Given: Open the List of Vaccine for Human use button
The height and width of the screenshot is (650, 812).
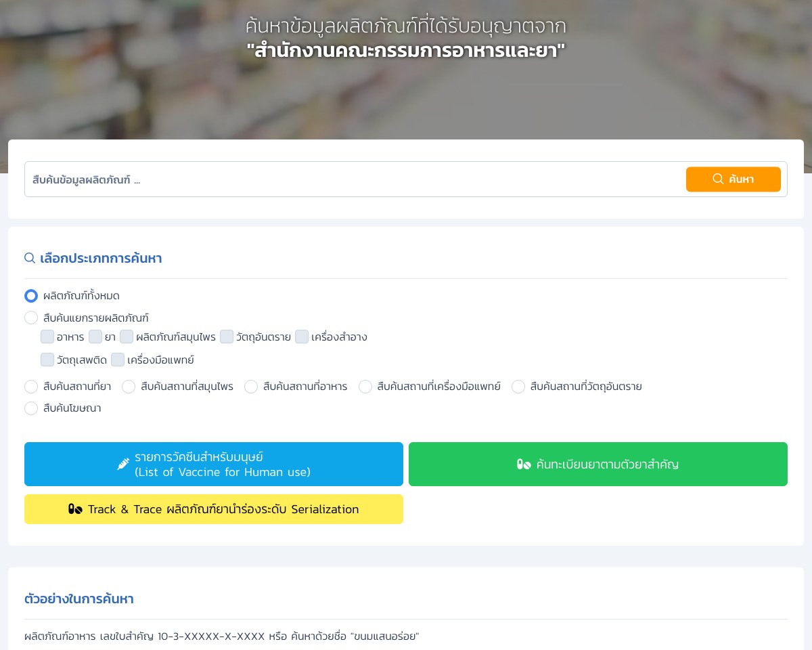Looking at the screenshot, I should 214,464.
